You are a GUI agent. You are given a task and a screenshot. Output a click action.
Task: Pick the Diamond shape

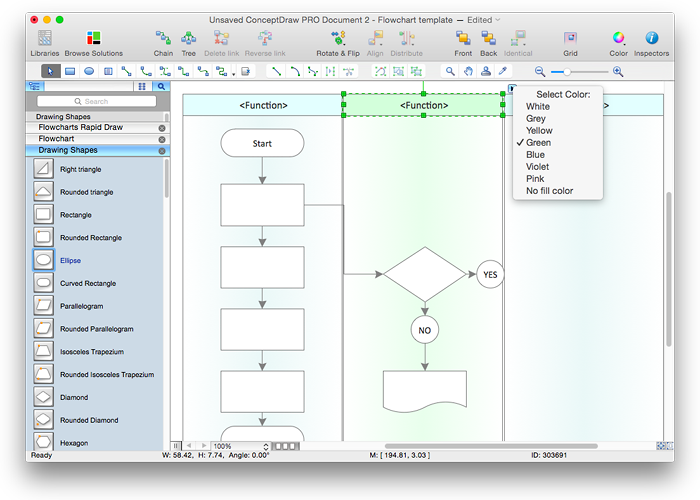43,397
